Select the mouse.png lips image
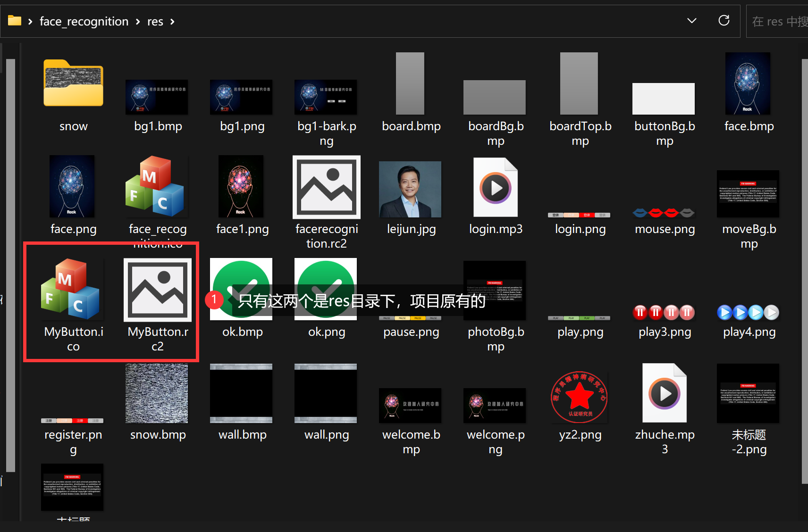 click(664, 213)
